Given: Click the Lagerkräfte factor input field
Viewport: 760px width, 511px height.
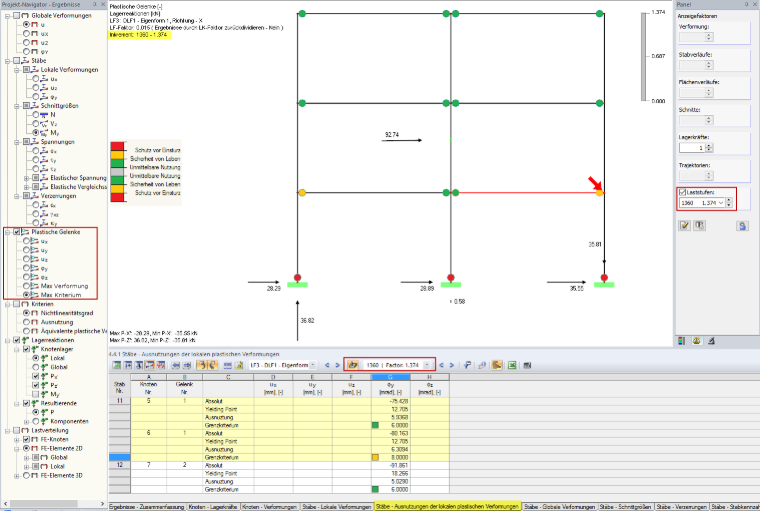Looking at the screenshot, I should click(x=692, y=148).
